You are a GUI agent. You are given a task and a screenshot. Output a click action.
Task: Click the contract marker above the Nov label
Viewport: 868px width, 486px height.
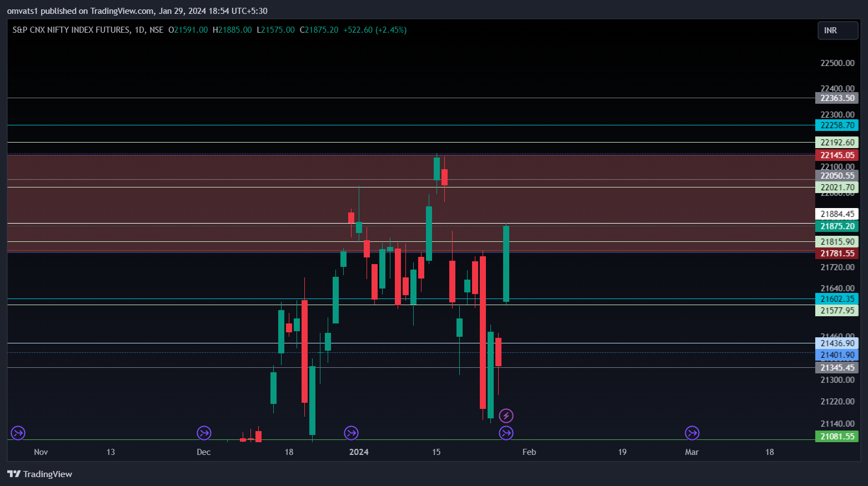18,433
